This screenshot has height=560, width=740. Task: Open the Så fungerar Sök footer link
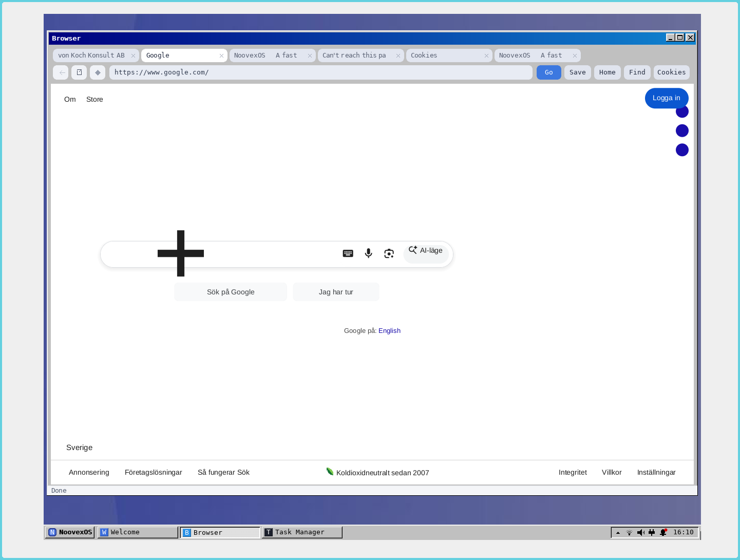click(223, 472)
